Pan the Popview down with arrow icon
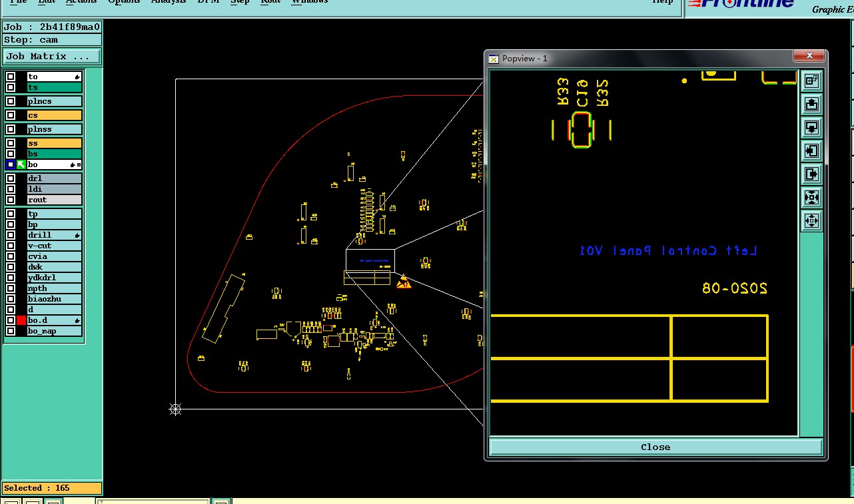This screenshot has height=504, width=854. [x=811, y=127]
